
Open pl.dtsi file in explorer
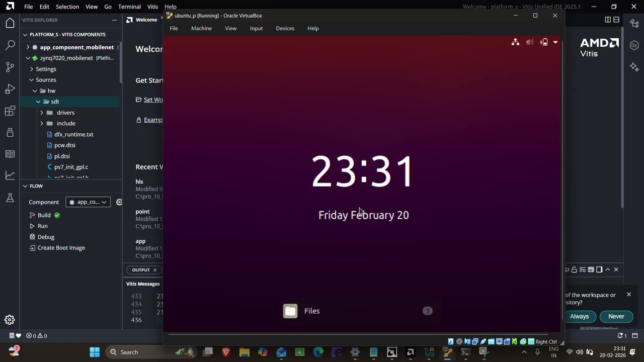(62, 156)
